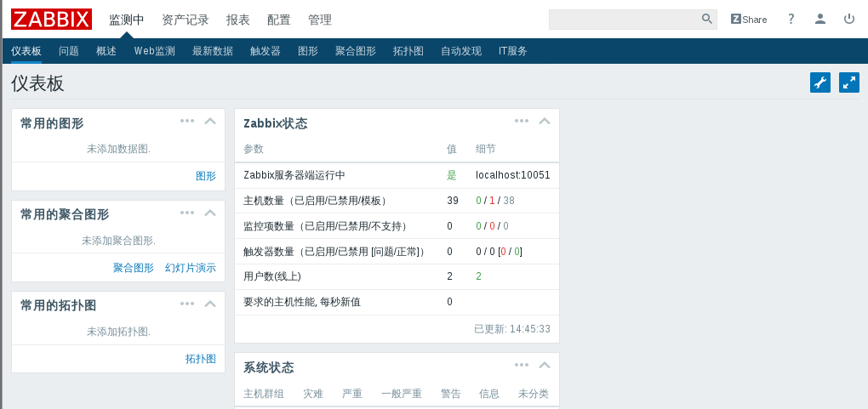The height and width of the screenshot is (409, 868).
Task: Click the 幻灯片演示 link
Action: point(191,268)
